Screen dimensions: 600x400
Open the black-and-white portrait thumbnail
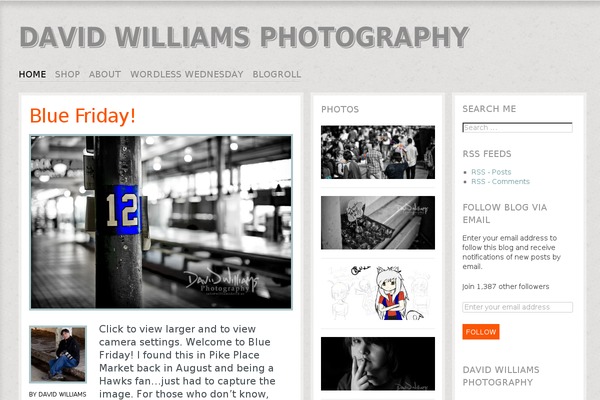pos(378,364)
